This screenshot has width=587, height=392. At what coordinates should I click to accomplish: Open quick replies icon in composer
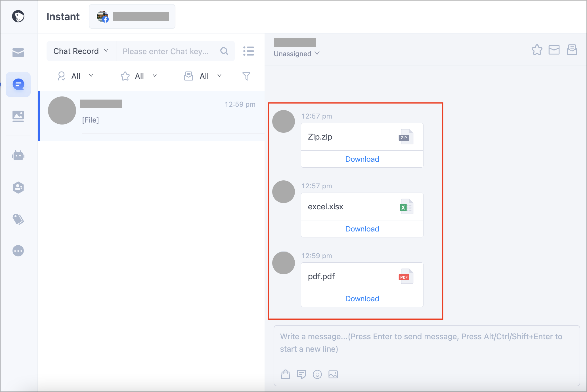[301, 374]
